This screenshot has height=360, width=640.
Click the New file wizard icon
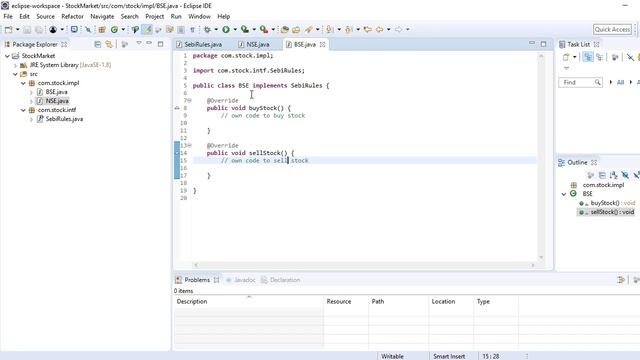click(8, 29)
